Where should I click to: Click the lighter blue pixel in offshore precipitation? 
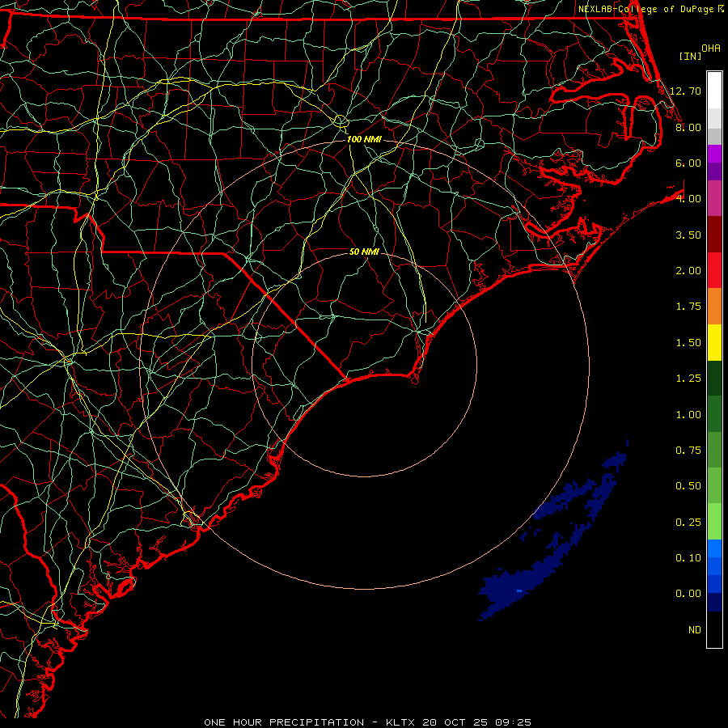pyautogui.click(x=519, y=591)
